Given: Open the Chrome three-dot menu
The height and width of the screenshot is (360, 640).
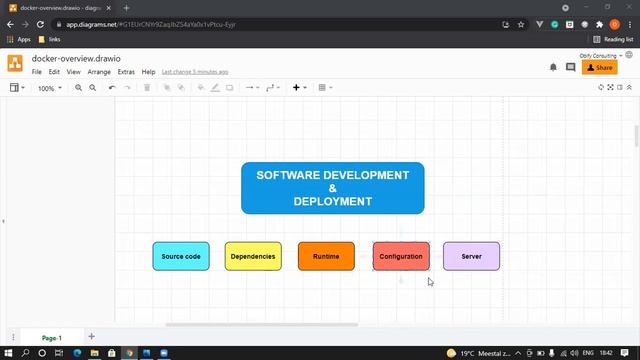Looking at the screenshot, I should click(x=630, y=24).
